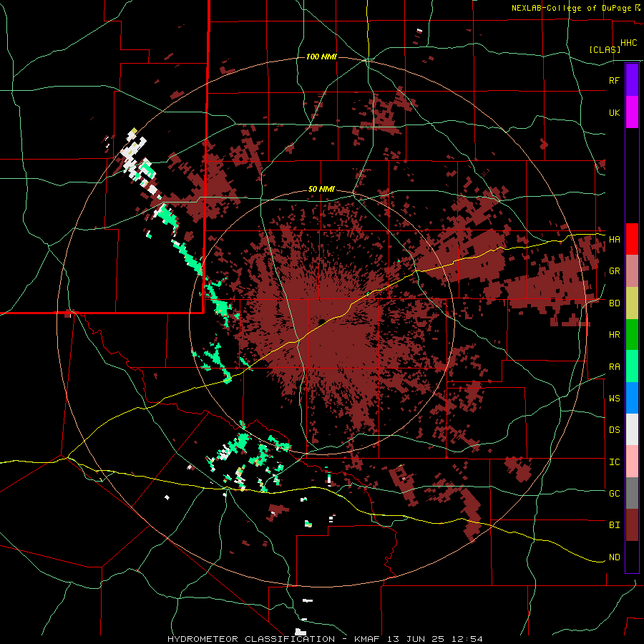This screenshot has height=644, width=644.
Task: Click the BI brown legend swatch
Action: click(632, 525)
